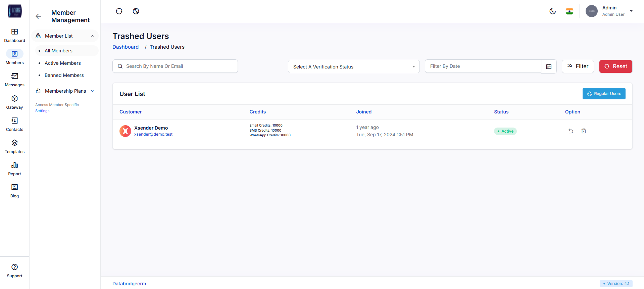Screen dimensions: 644x289
Task: Click the red Reset button
Action: click(x=615, y=66)
